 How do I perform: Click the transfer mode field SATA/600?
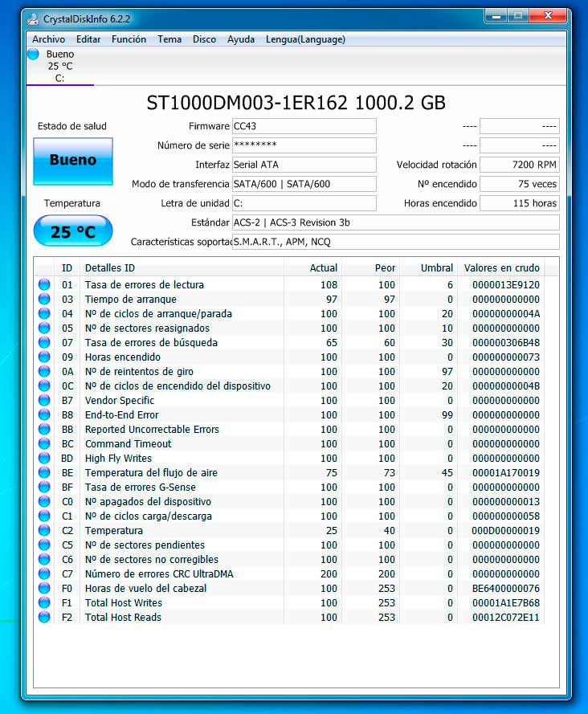(x=304, y=184)
